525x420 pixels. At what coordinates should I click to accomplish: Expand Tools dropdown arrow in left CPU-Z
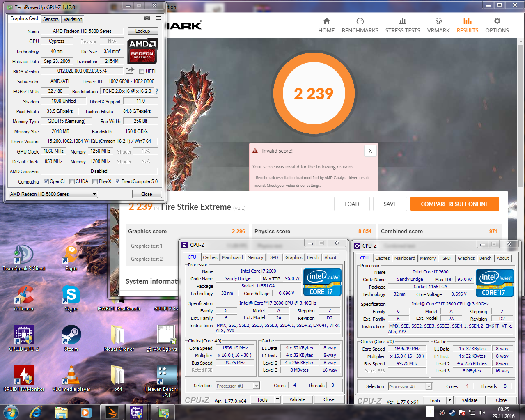point(277,399)
